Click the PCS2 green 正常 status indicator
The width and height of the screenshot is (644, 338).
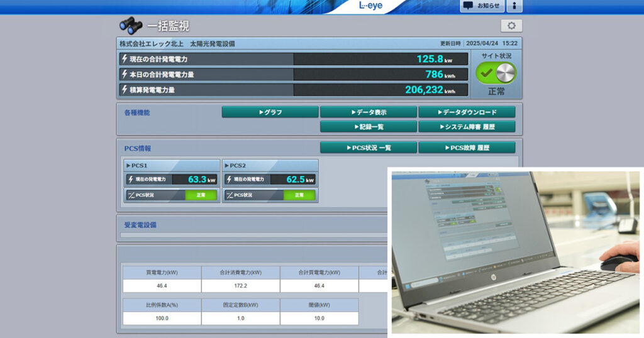tap(299, 195)
